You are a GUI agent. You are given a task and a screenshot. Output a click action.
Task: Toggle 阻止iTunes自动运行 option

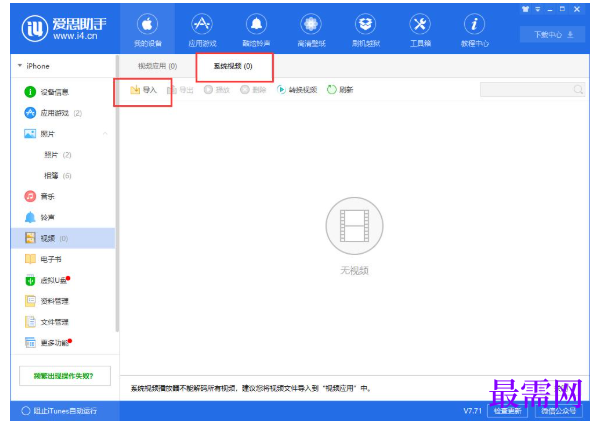coord(59,411)
